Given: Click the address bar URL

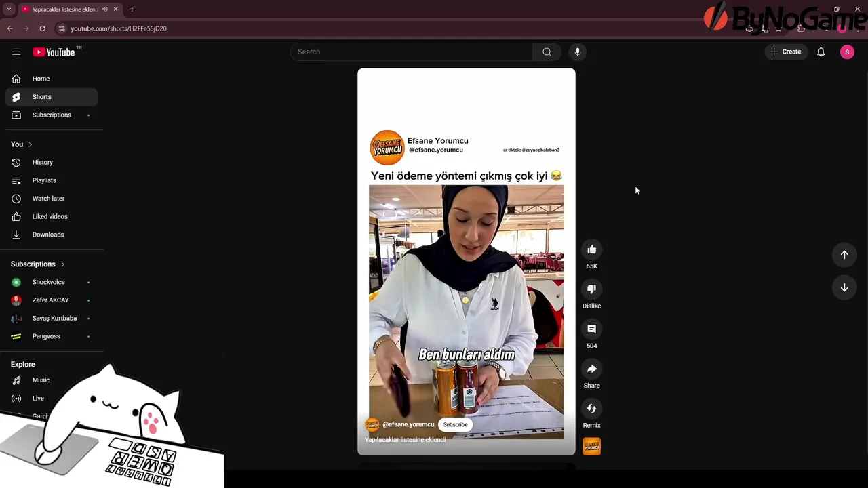Looking at the screenshot, I should (119, 28).
